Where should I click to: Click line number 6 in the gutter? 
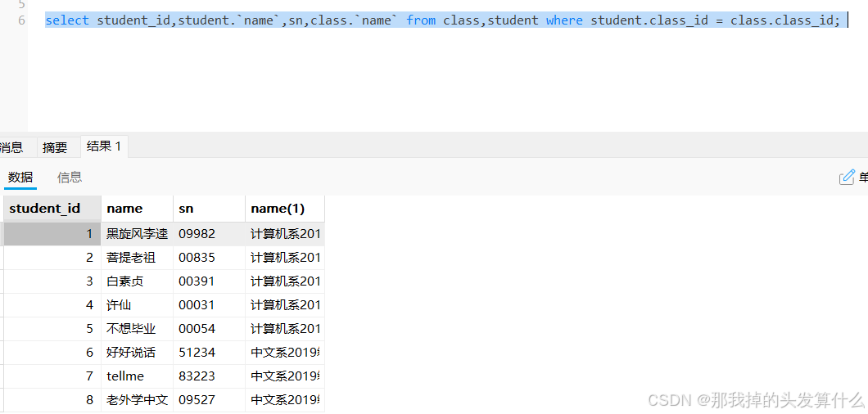tap(21, 20)
